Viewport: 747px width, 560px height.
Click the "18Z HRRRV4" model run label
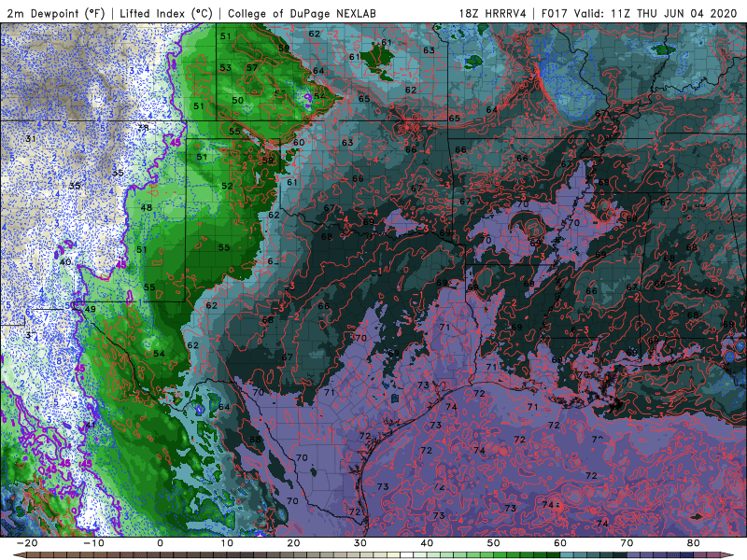pos(493,13)
